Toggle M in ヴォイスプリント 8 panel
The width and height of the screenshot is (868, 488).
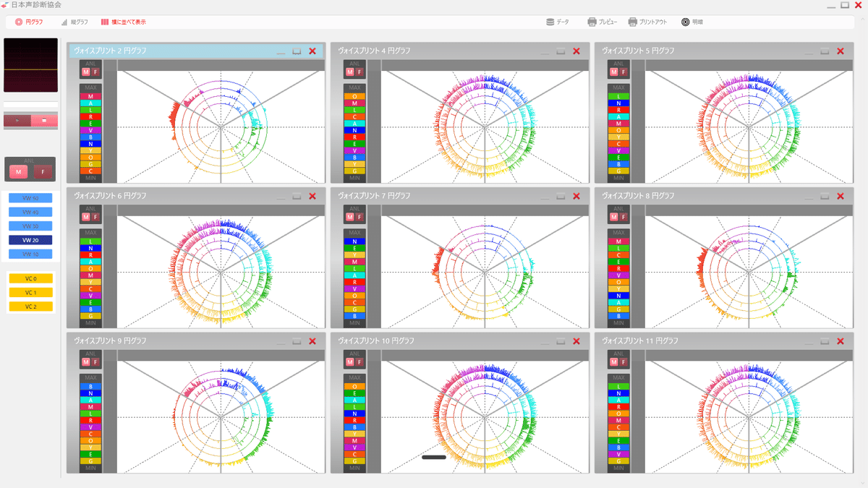click(614, 217)
